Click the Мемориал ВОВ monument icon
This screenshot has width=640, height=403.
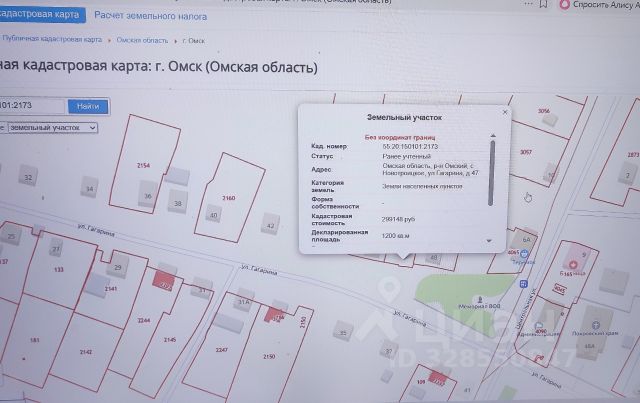(x=480, y=300)
